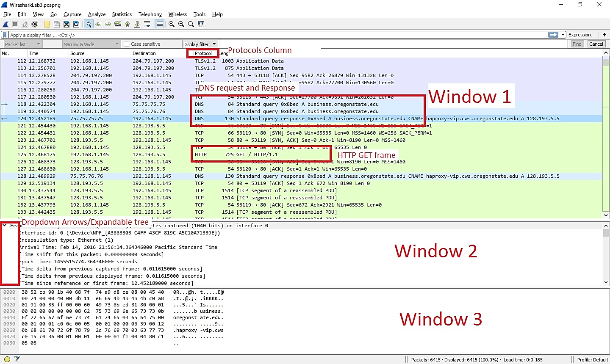Image resolution: width=610 pixels, height=364 pixels.
Task: Go to a specified packet icon
Action: [x=118, y=24]
